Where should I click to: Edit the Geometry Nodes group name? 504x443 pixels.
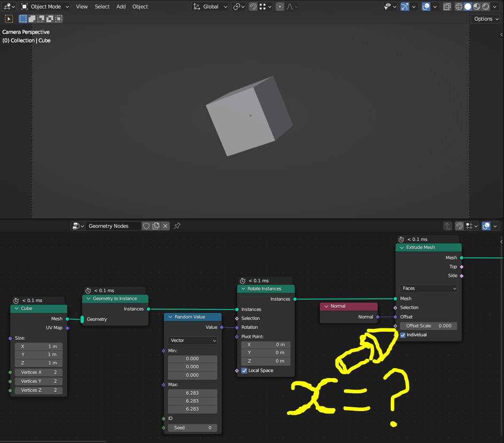(113, 226)
